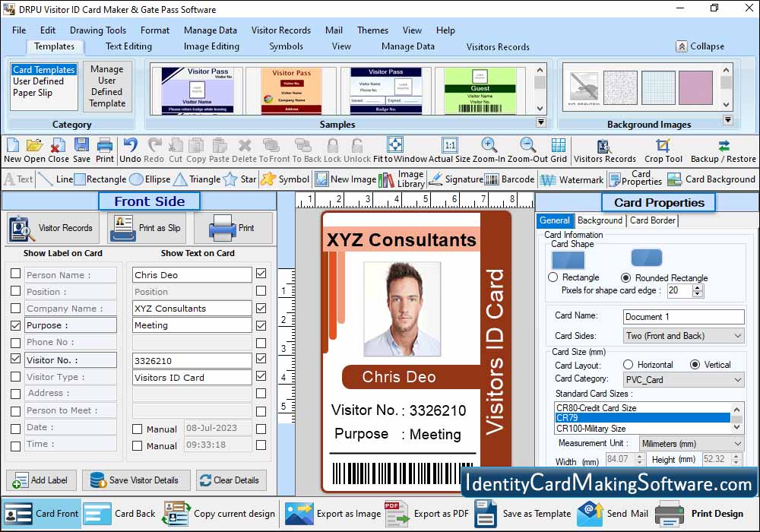The width and height of the screenshot is (760, 532).
Task: Check Manual option for the date
Action: tap(137, 429)
